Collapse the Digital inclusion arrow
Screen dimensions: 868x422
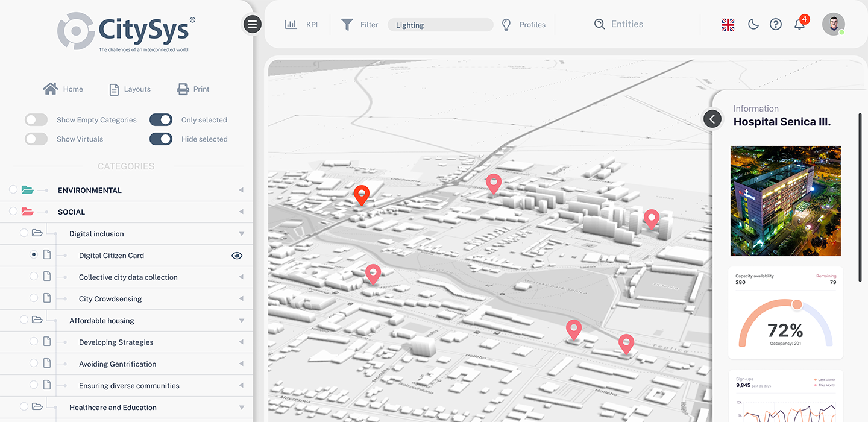tap(242, 234)
